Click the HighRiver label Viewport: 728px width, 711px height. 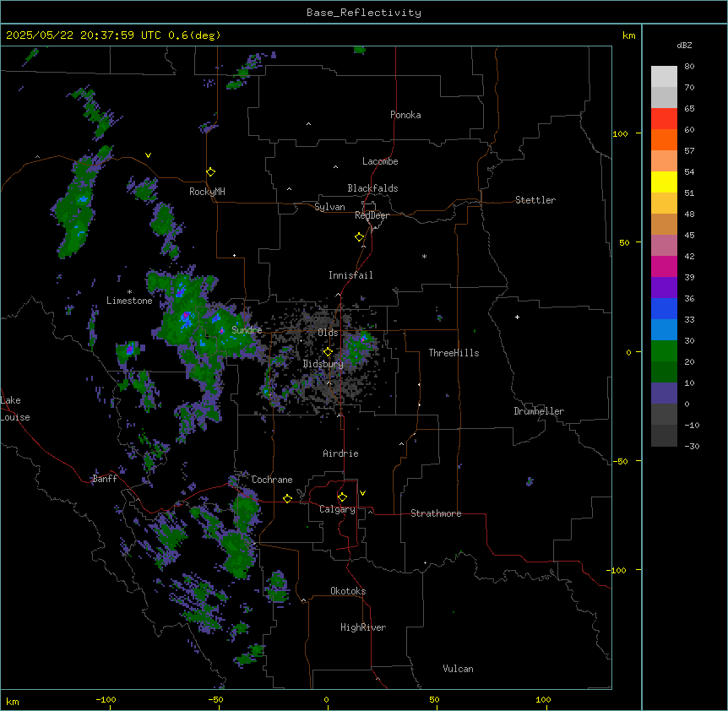(x=363, y=627)
